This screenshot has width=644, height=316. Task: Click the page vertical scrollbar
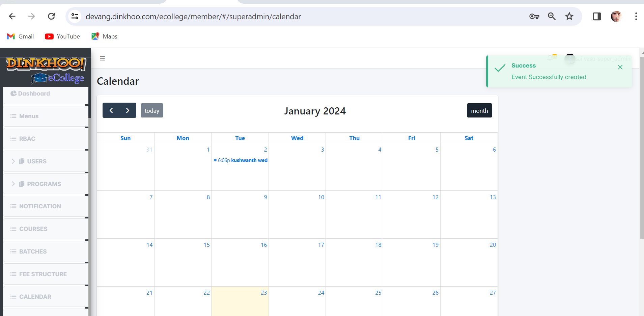point(642,148)
